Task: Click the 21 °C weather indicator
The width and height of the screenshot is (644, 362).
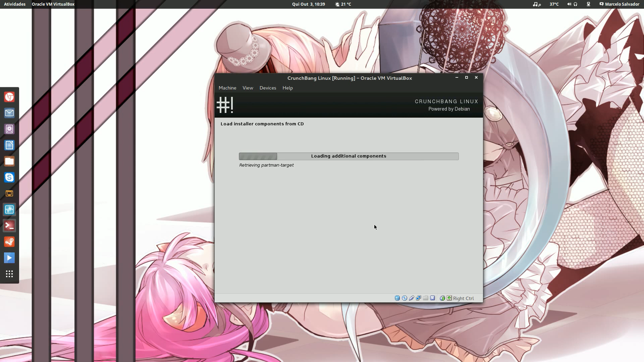Action: pos(343,4)
